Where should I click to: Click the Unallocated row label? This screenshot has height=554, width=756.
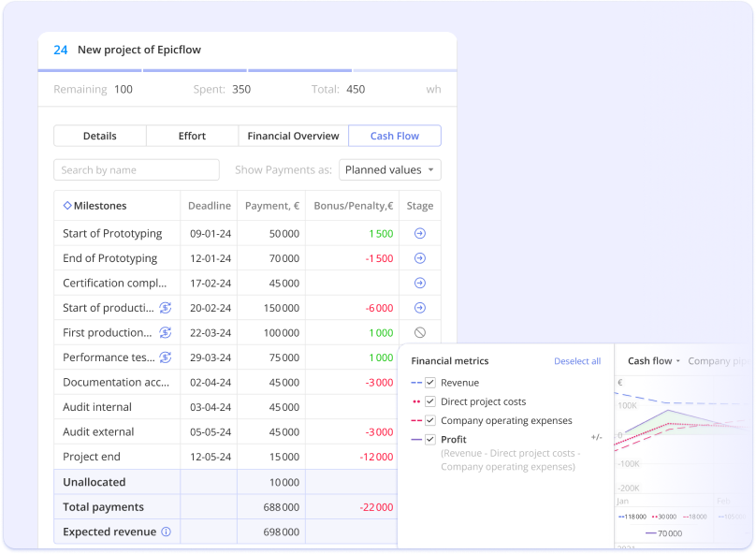click(94, 482)
